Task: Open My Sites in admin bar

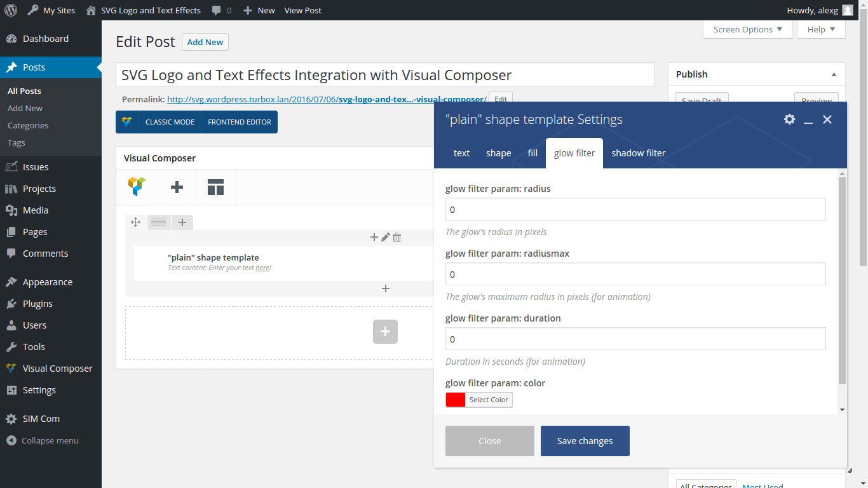Action: [x=51, y=10]
